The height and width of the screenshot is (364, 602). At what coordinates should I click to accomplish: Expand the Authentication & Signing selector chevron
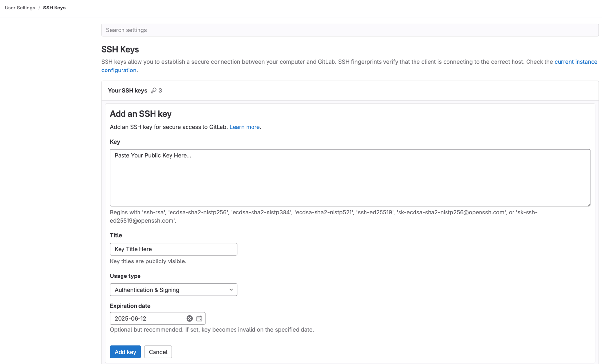[x=231, y=290]
